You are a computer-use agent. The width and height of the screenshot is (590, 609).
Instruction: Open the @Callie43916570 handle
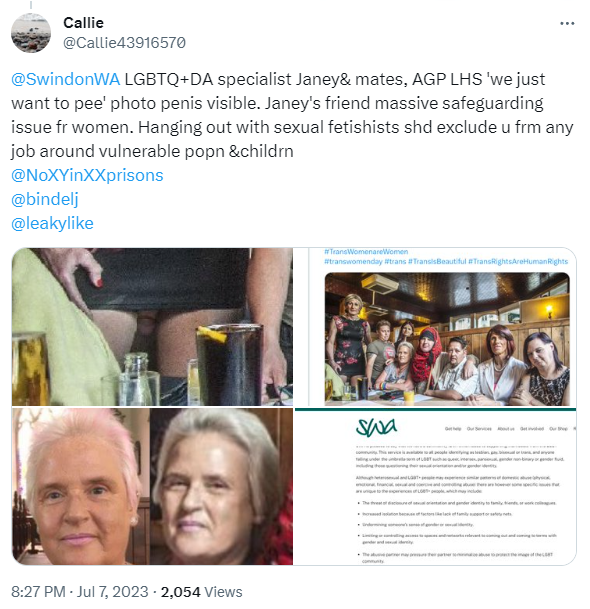click(x=124, y=43)
